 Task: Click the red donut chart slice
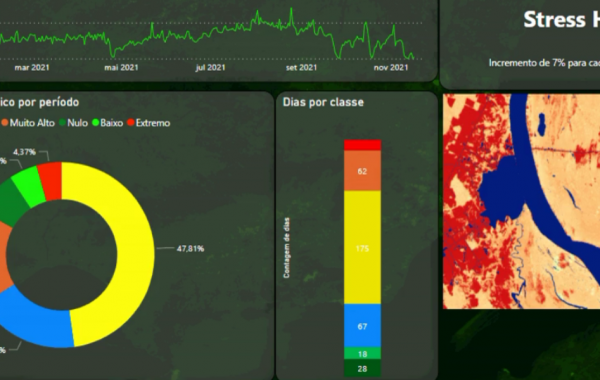point(51,180)
